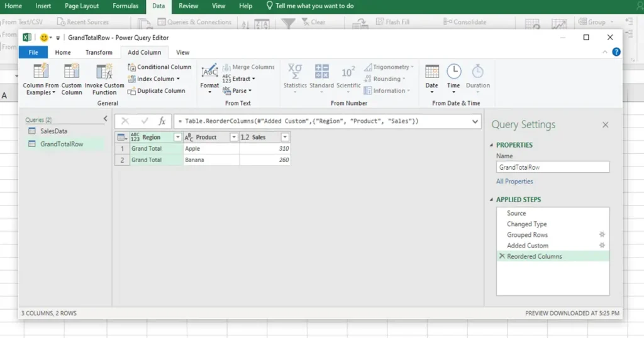644x338 pixels.
Task: Click the Standard operations icon
Action: (x=321, y=72)
